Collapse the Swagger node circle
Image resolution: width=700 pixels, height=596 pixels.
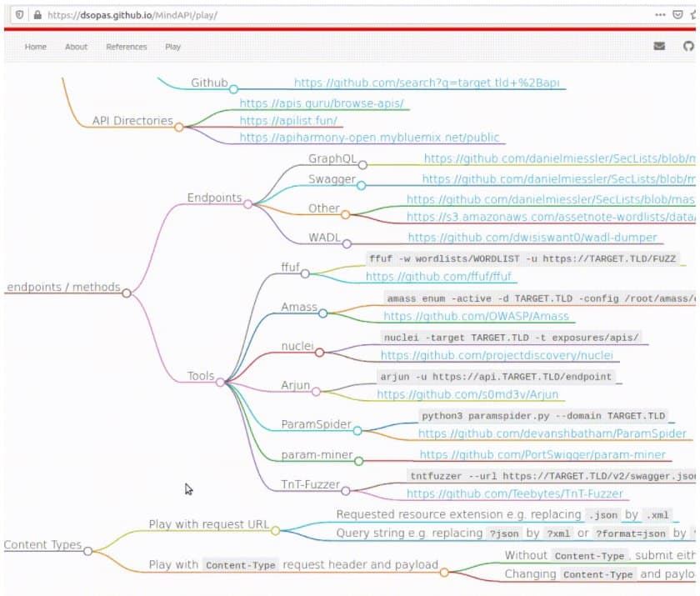click(x=361, y=186)
